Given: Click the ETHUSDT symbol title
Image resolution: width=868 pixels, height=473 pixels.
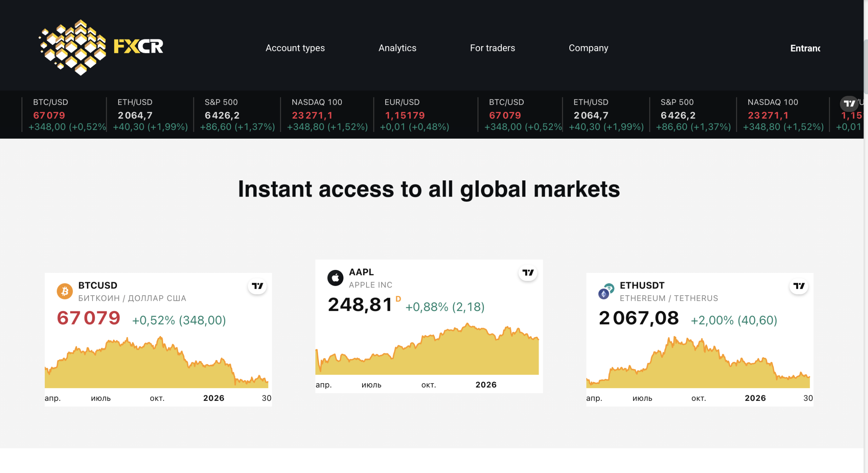Looking at the screenshot, I should coord(642,285).
